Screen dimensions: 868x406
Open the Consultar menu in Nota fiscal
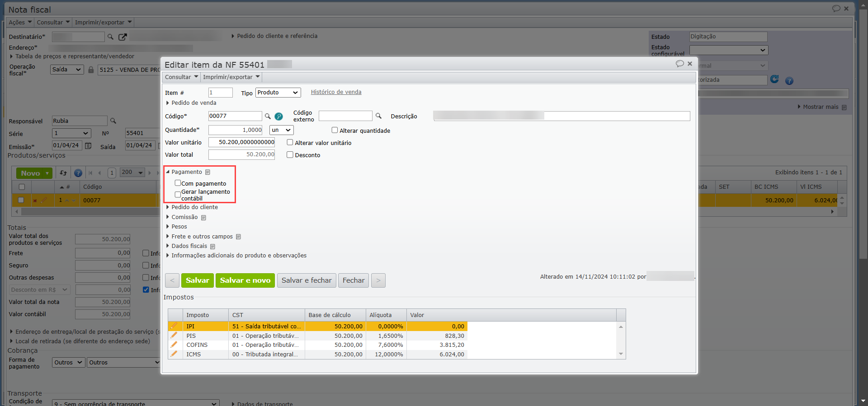[x=53, y=23]
